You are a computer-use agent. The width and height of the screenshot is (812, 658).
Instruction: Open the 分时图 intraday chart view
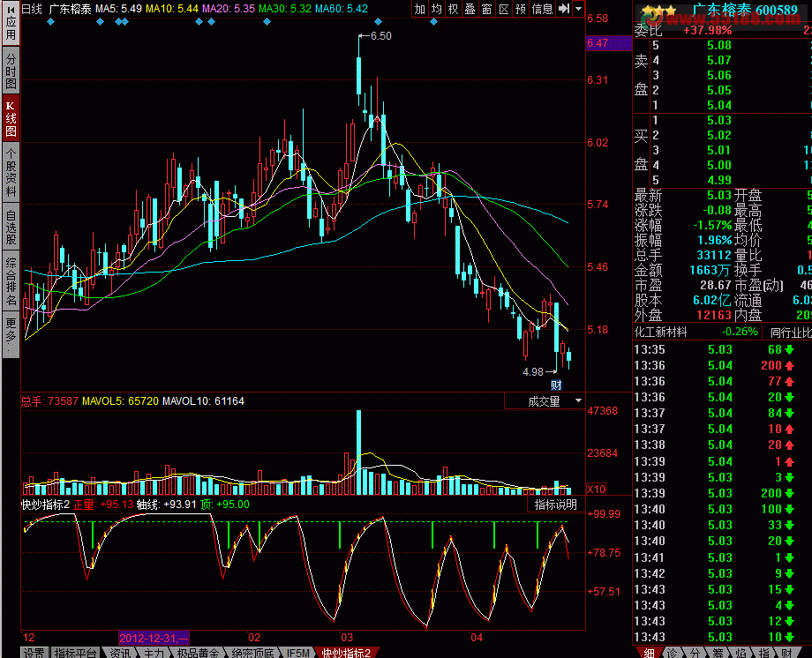point(11,71)
